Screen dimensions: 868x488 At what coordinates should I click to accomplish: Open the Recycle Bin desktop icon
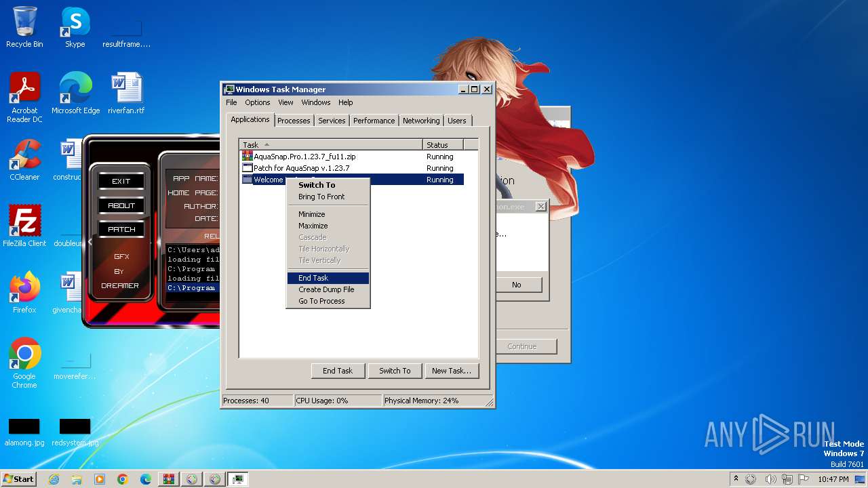[x=24, y=27]
